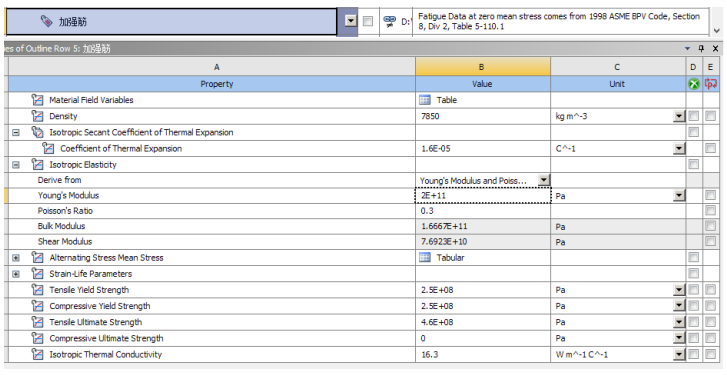Click the Coefficient of Thermal Expansion icon
Image resolution: width=727 pixels, height=375 pixels.
click(x=48, y=148)
